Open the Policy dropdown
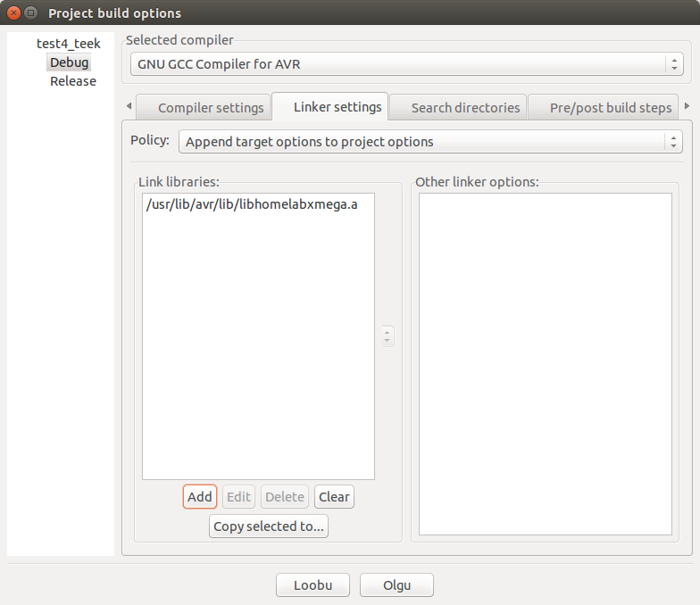The image size is (700, 605). point(430,142)
